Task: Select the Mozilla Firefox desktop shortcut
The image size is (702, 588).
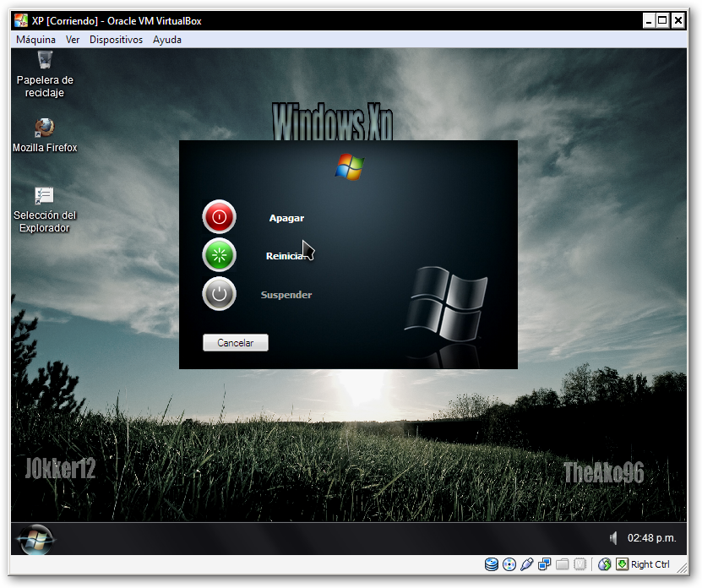Action: point(45,135)
